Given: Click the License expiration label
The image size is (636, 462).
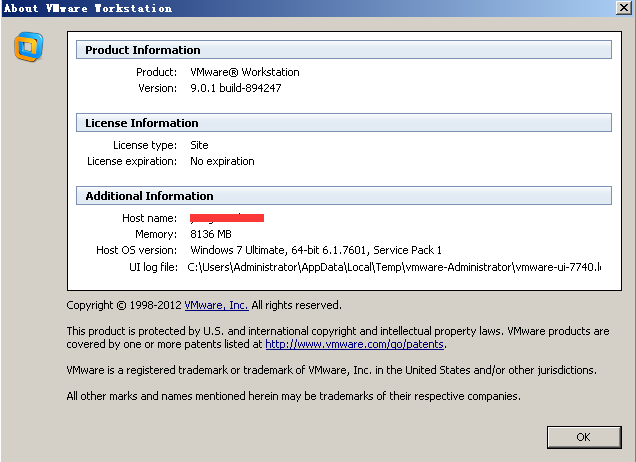Looking at the screenshot, I should 132,161.
